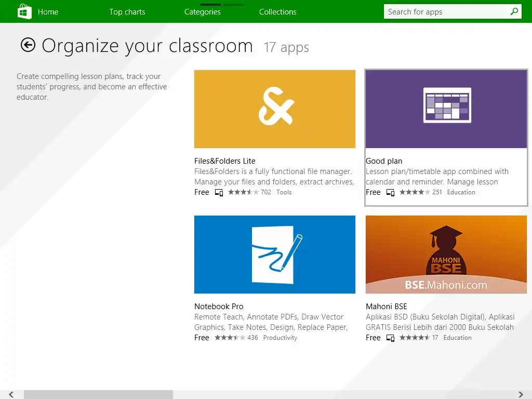Click the search magnifier icon

click(x=514, y=11)
